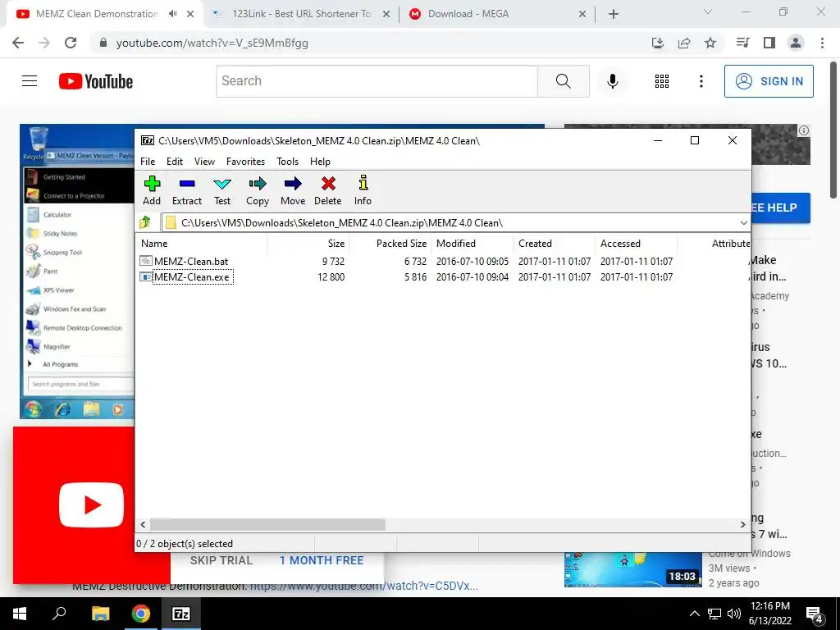
Task: Sort by the Size column header
Action: 308,243
